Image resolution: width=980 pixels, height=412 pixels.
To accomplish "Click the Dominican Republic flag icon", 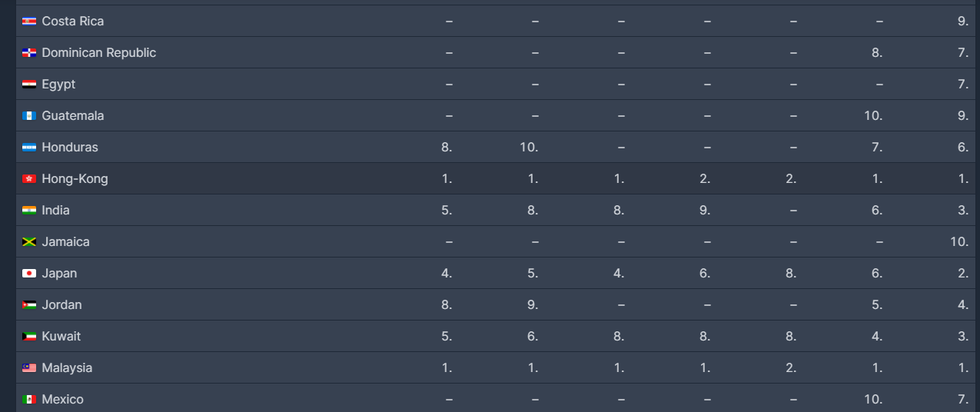I will click(x=29, y=53).
